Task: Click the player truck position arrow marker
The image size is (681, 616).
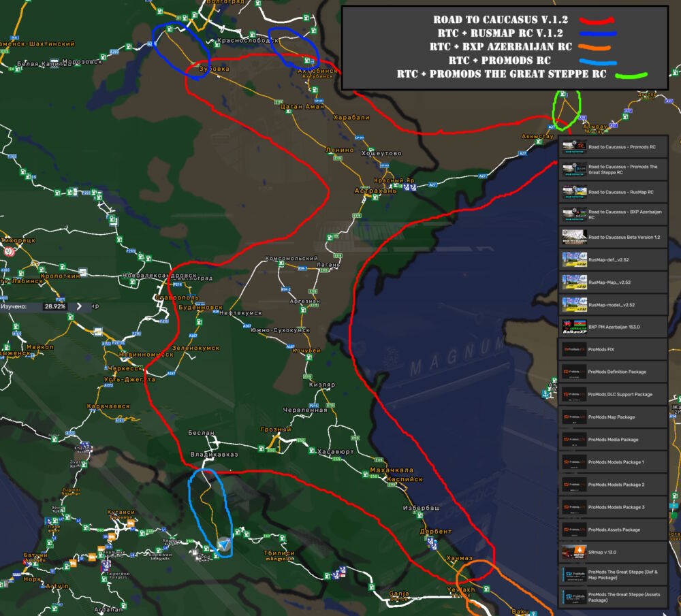Action: point(224,545)
